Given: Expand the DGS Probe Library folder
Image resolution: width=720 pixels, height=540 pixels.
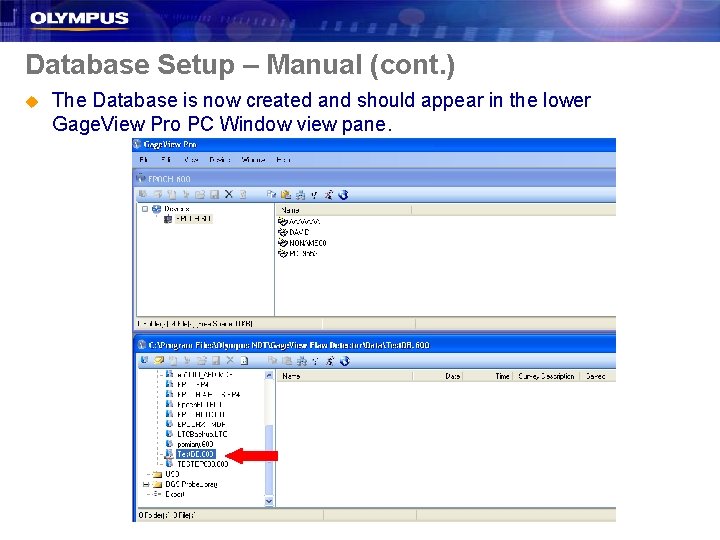Looking at the screenshot, I should (x=146, y=484).
